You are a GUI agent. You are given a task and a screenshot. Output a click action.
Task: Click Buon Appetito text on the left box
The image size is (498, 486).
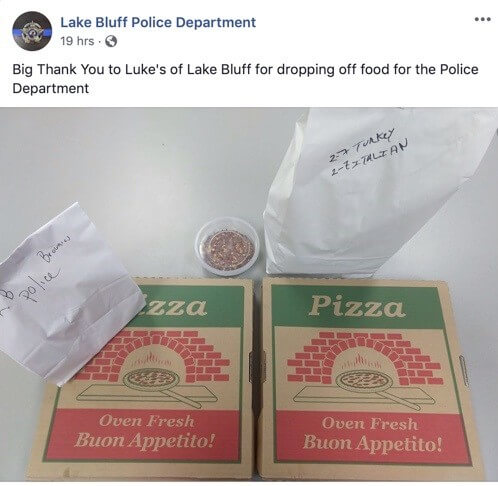pyautogui.click(x=144, y=440)
